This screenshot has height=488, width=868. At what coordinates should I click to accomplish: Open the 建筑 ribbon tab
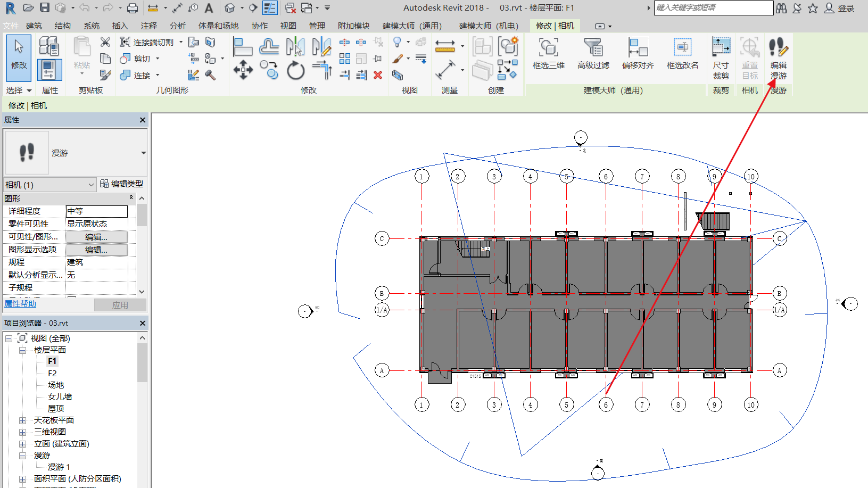[34, 26]
